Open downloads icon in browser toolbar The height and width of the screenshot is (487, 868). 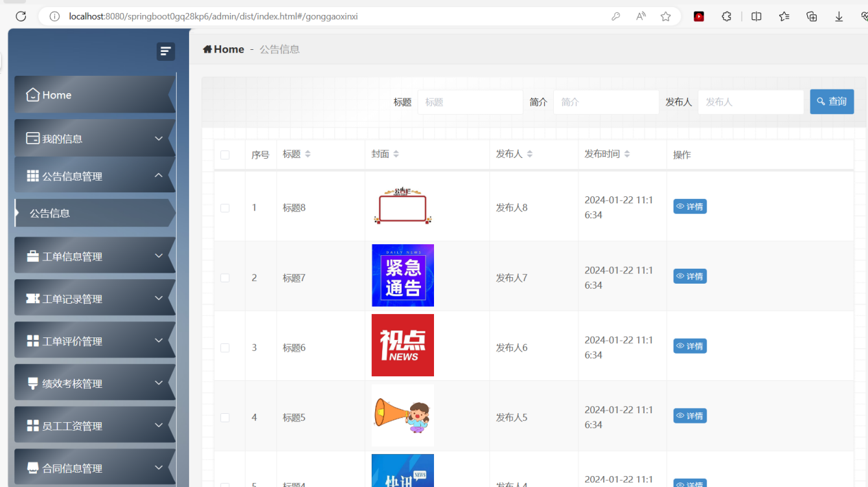[x=839, y=16]
